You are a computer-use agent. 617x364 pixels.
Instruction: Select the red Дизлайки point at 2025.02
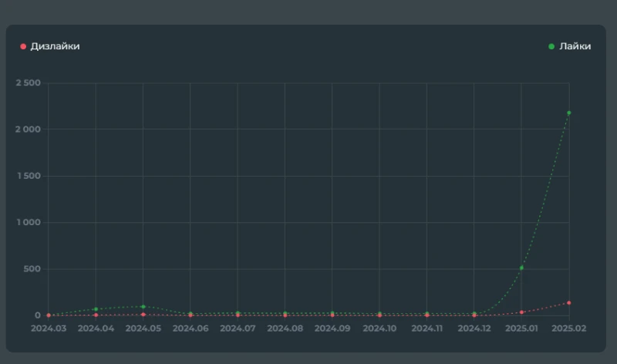click(x=569, y=303)
